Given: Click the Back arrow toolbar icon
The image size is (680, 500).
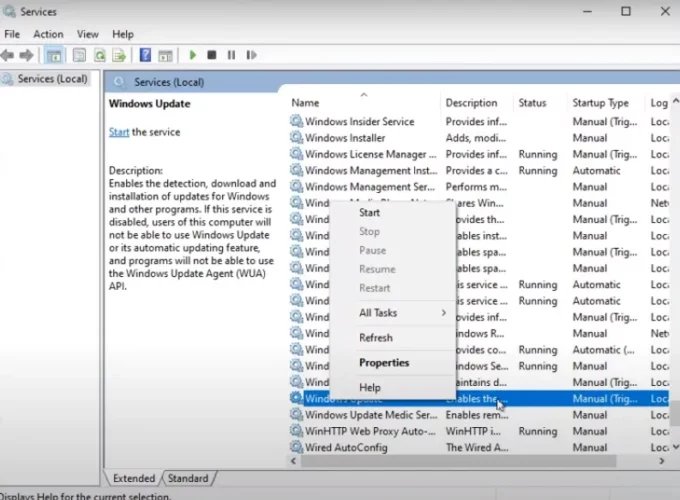Looking at the screenshot, I should (x=7, y=55).
